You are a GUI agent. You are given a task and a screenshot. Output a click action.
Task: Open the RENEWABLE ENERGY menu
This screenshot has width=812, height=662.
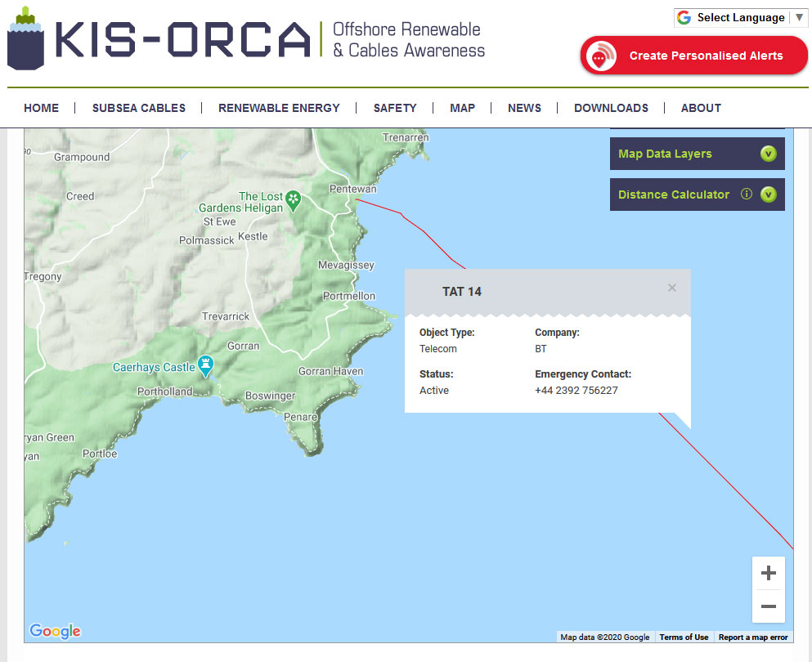click(279, 108)
